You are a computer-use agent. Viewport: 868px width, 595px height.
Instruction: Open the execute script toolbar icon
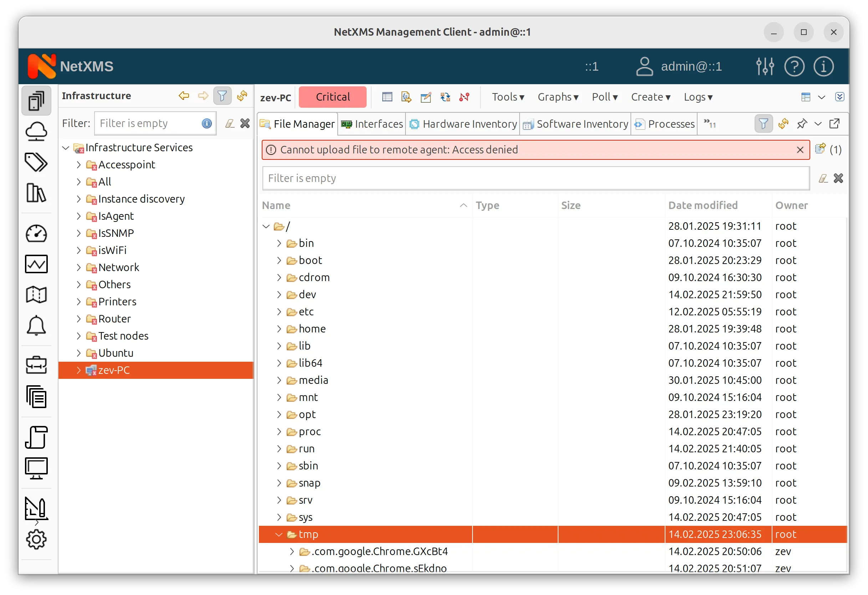click(x=406, y=97)
